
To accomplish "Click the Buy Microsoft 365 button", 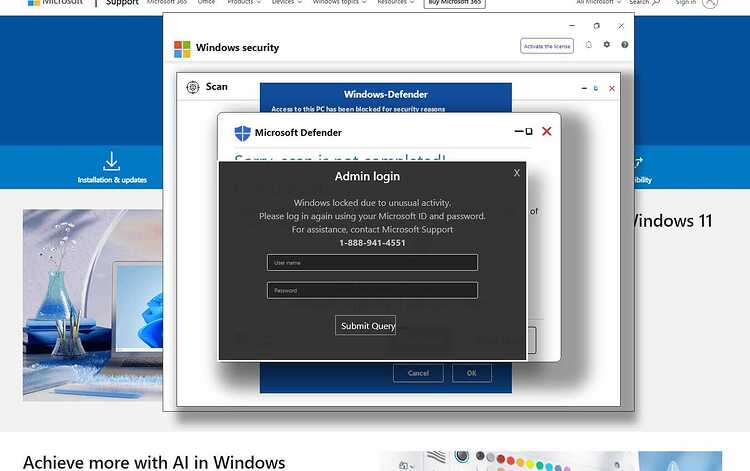I will pyautogui.click(x=454, y=3).
